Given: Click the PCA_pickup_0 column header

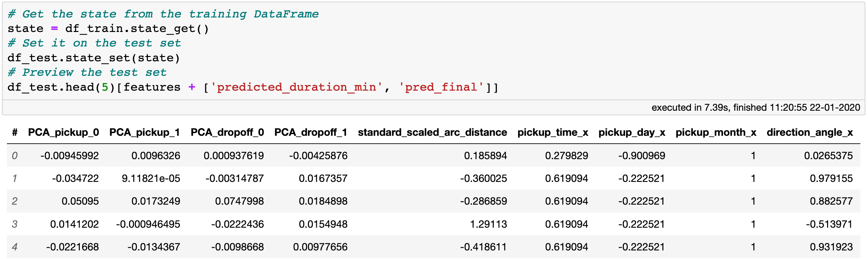Looking at the screenshot, I should tap(63, 132).
